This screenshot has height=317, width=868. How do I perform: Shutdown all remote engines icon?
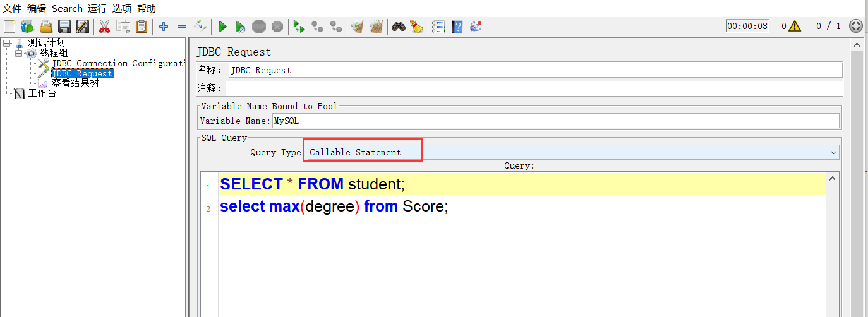[x=336, y=27]
